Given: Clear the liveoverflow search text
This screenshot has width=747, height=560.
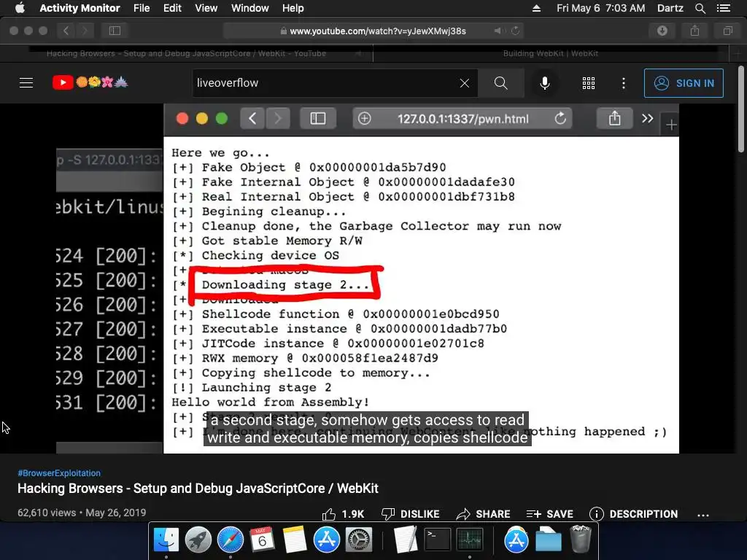Looking at the screenshot, I should pyautogui.click(x=465, y=83).
